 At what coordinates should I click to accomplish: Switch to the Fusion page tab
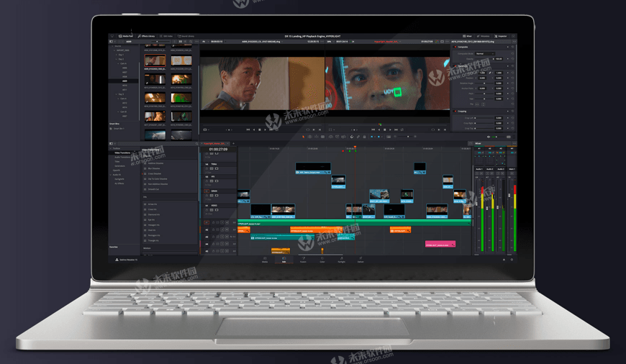(x=303, y=260)
